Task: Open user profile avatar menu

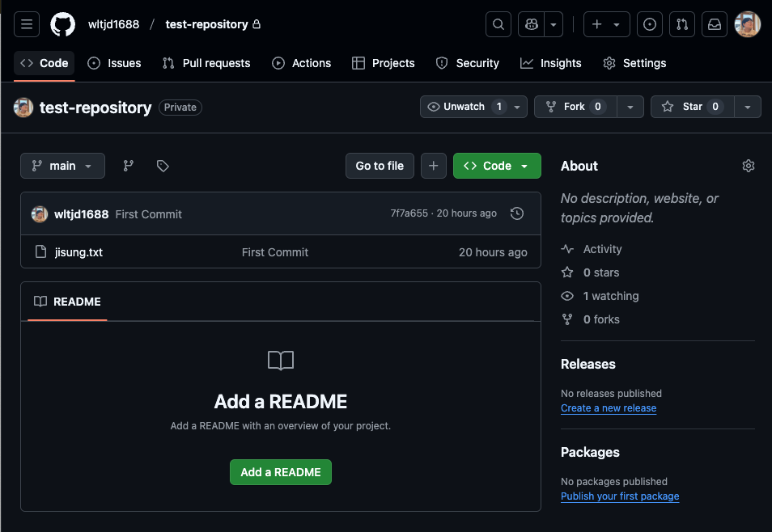Action: (748, 24)
